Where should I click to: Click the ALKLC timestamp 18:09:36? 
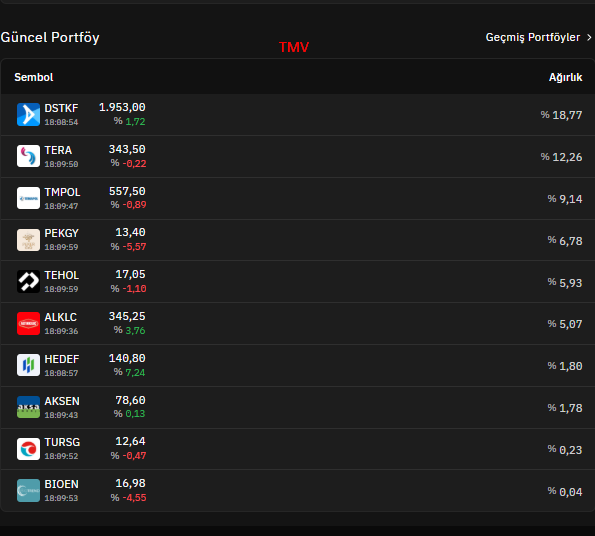click(x=61, y=331)
